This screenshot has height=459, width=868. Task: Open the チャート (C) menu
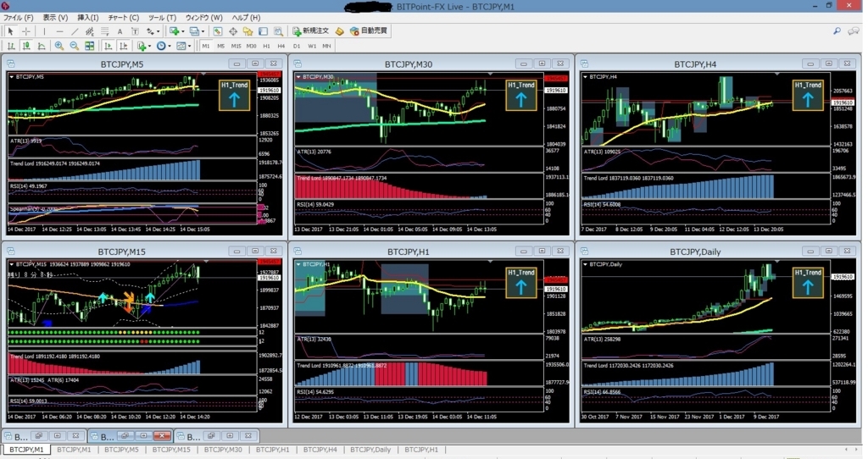point(124,17)
